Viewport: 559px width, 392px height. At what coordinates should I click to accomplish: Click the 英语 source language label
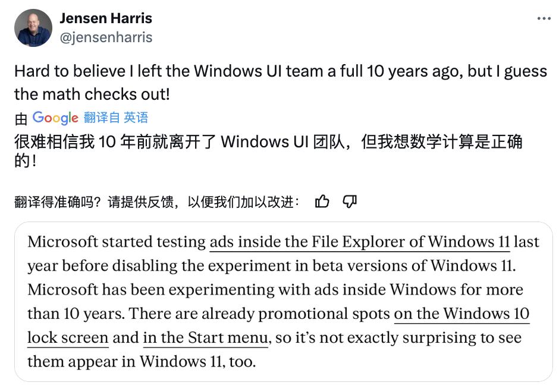point(136,118)
